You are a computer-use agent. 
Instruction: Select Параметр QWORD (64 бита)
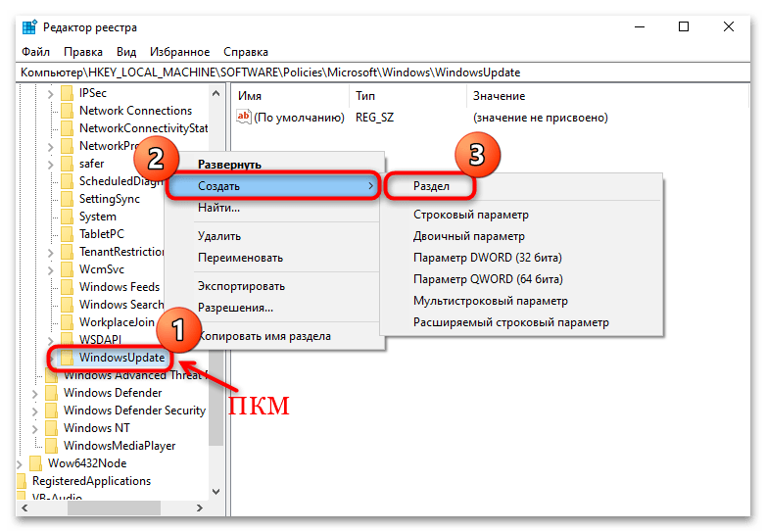click(x=522, y=279)
